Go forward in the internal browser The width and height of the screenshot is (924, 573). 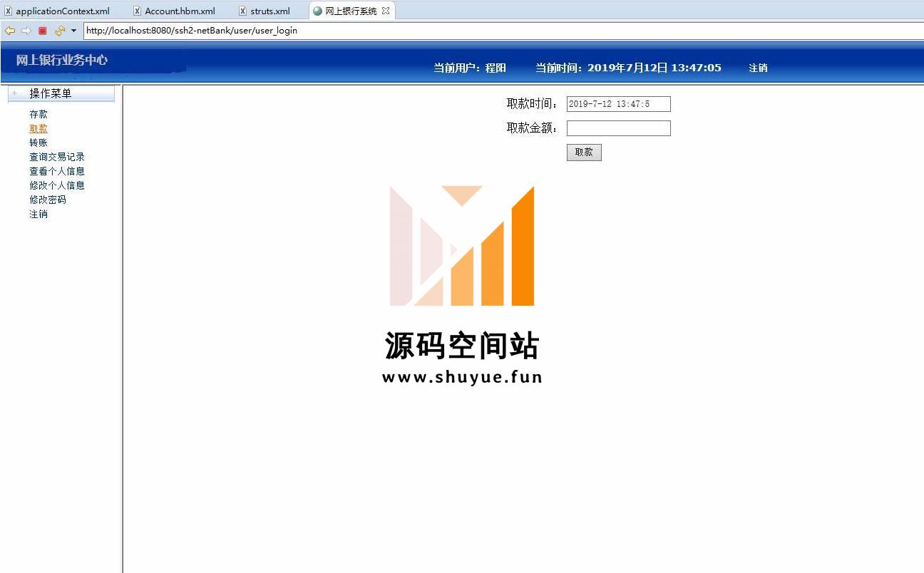[x=26, y=31]
